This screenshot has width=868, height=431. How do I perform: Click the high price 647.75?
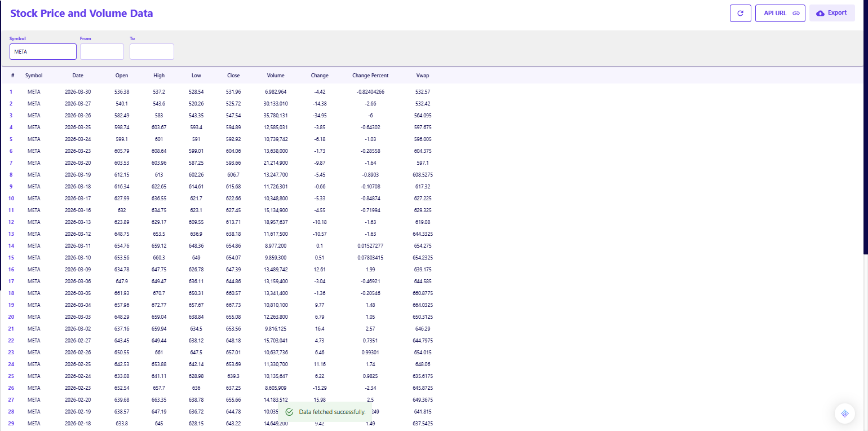pyautogui.click(x=159, y=269)
